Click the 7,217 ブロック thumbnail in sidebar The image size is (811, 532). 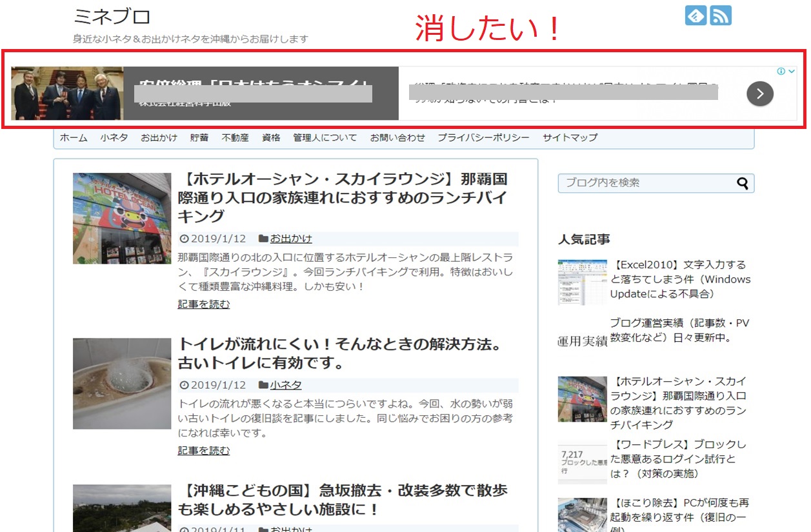point(583,462)
